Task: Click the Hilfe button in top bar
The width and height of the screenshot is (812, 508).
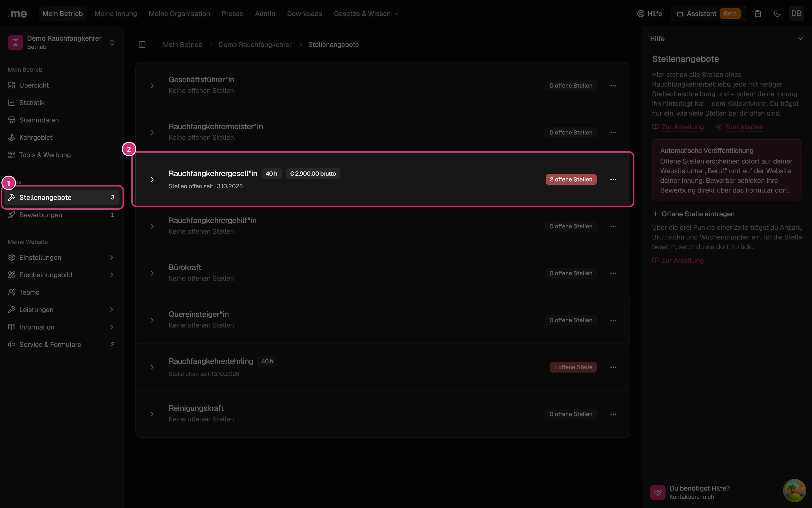Action: 650,14
